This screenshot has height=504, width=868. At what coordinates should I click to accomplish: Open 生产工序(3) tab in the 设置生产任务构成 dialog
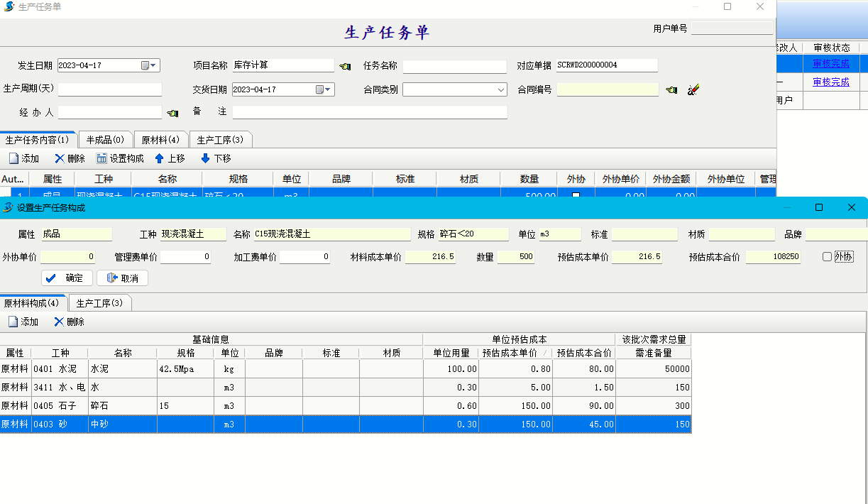coord(99,303)
